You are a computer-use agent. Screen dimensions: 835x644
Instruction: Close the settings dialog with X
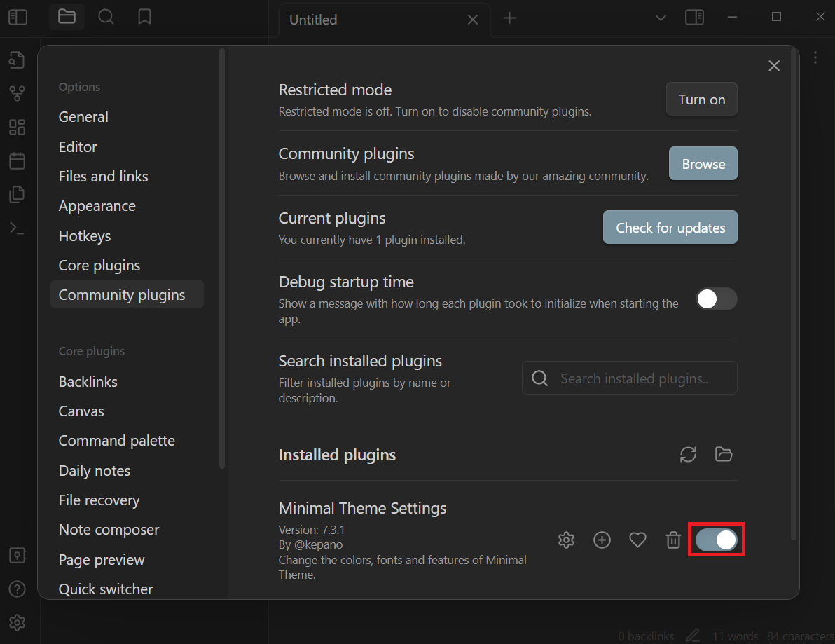(x=774, y=65)
